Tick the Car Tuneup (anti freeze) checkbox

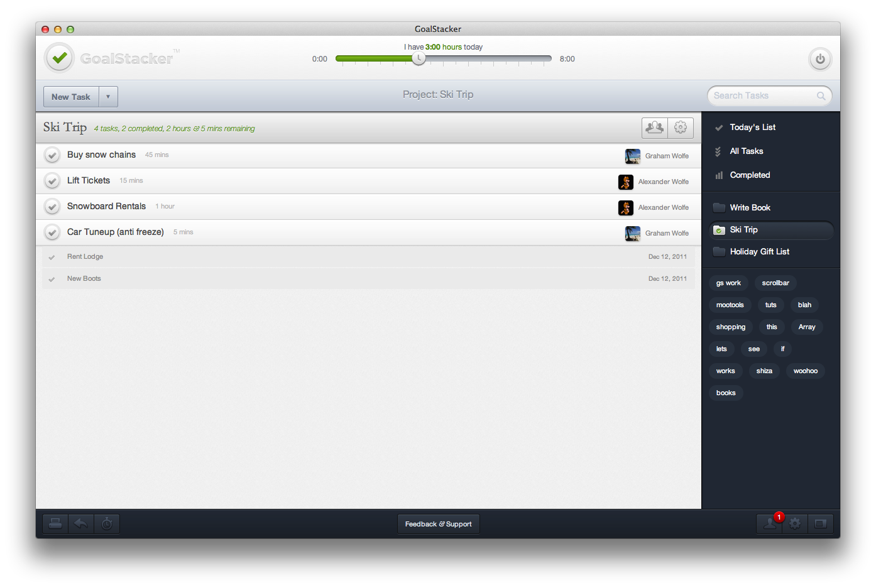52,232
